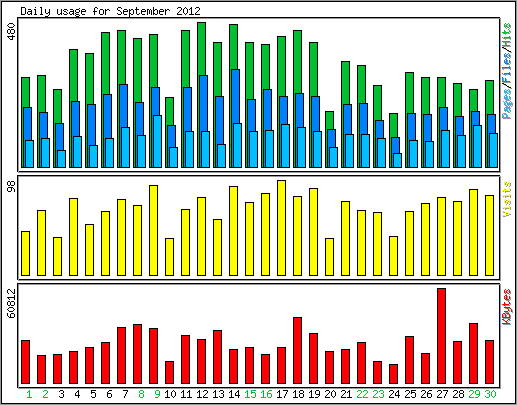Click the green Hits bar top for day 25
517x405 pixels.
(409, 93)
